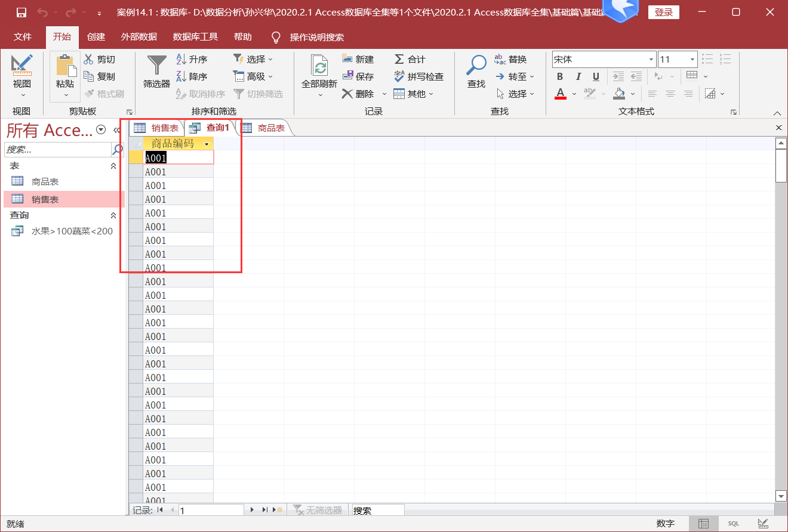Screen dimensions: 788x532
Task: Toggle Underline formatting
Action: (x=596, y=76)
